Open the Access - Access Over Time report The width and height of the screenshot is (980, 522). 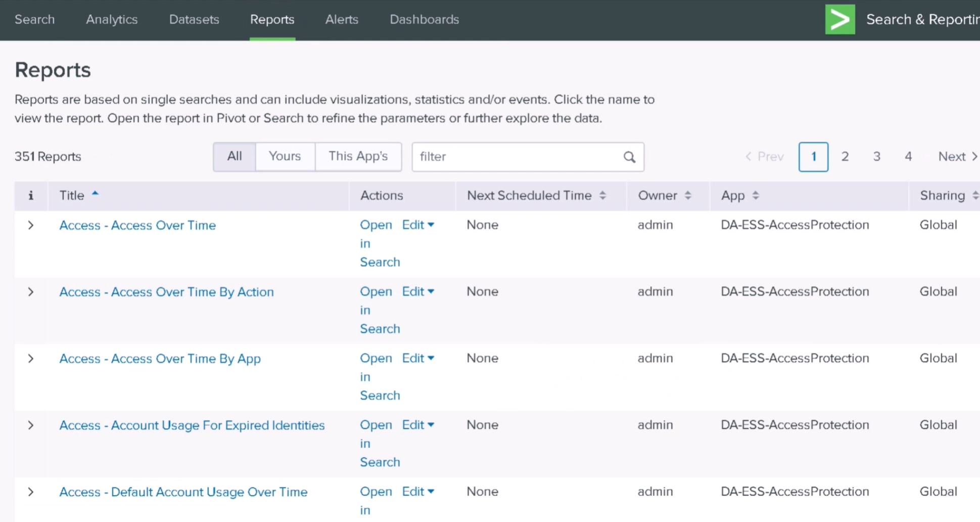[x=137, y=226]
